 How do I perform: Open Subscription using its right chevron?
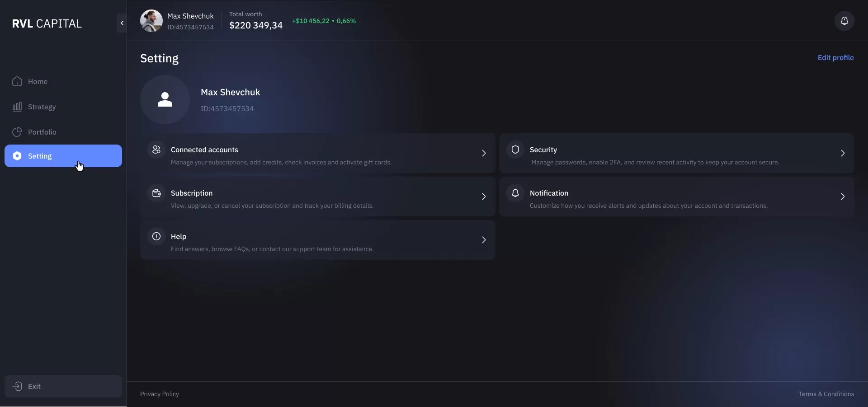484,196
